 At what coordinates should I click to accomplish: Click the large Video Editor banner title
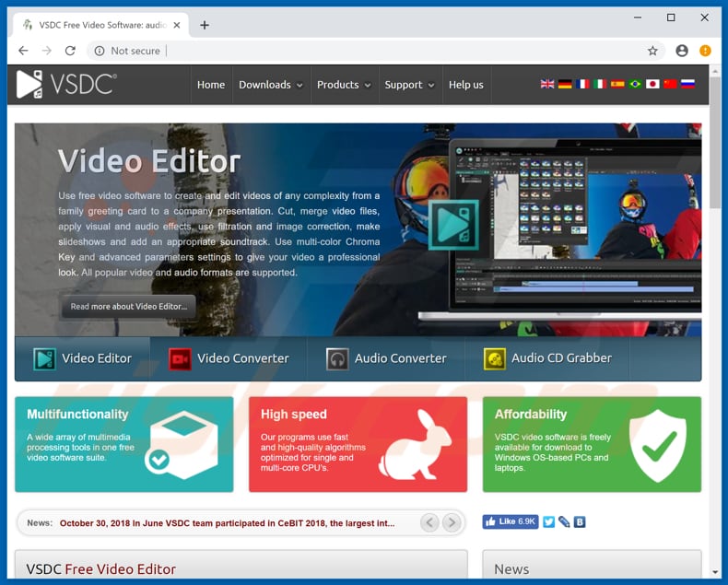tap(149, 161)
